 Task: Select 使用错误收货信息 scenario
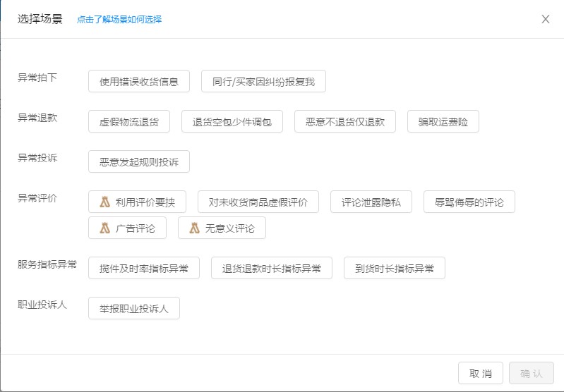coord(139,81)
